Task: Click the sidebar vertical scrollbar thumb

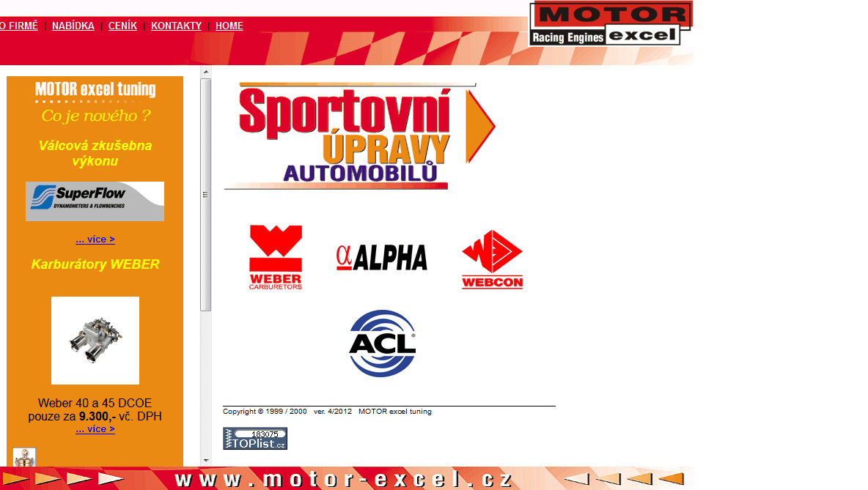Action: pos(206,195)
